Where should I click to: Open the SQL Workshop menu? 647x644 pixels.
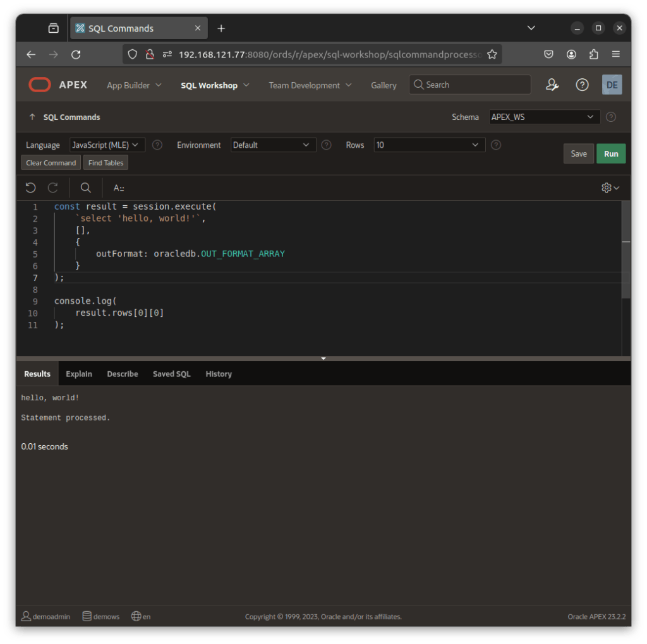[215, 85]
